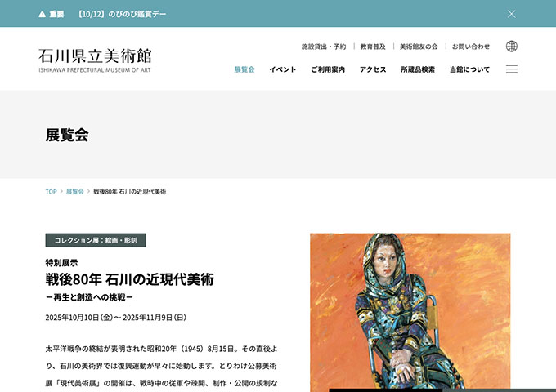Open 美術館友の会 link
The image size is (556, 392).
pyautogui.click(x=419, y=47)
